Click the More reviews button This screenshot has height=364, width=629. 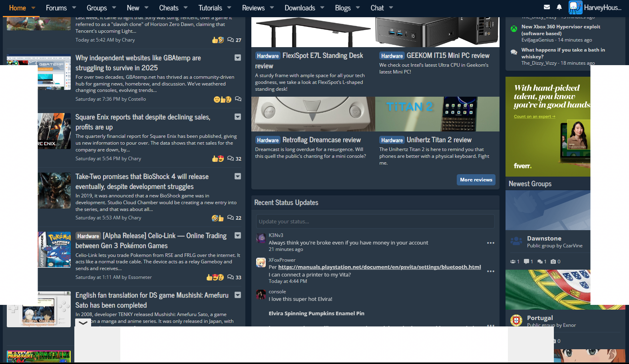tap(476, 180)
